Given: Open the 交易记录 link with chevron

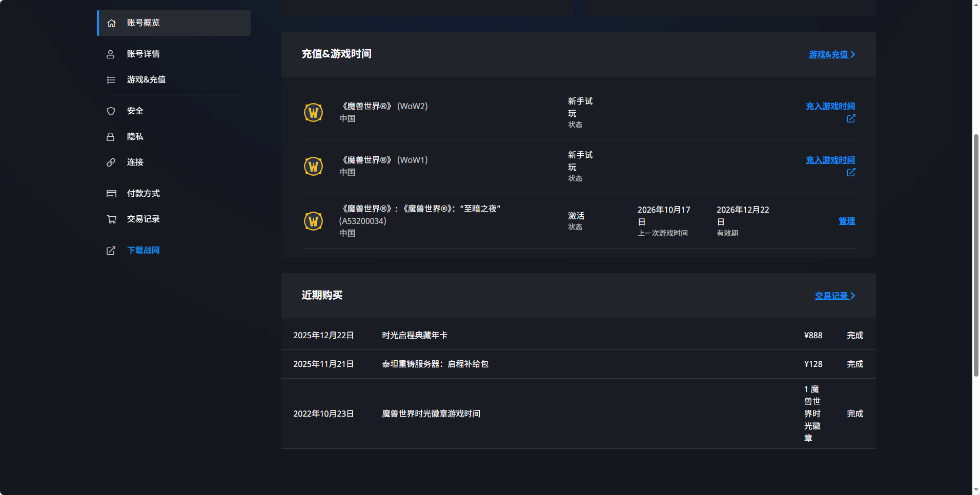Looking at the screenshot, I should [835, 296].
